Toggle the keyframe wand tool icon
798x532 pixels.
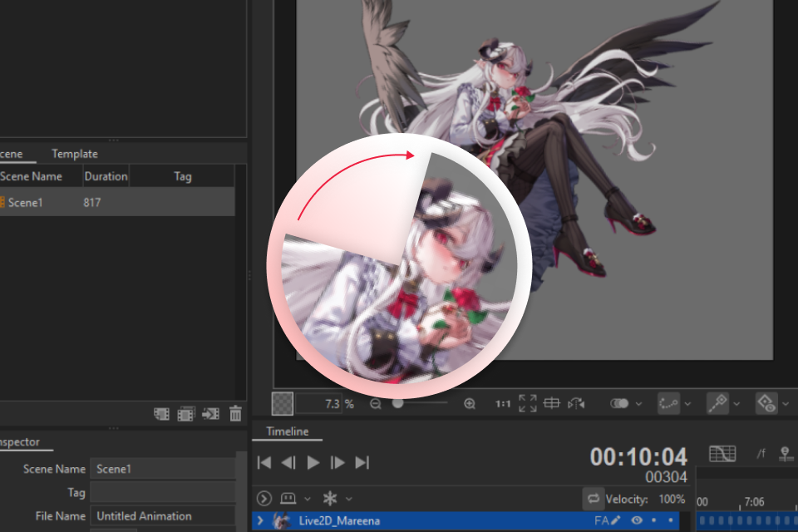[x=717, y=403]
